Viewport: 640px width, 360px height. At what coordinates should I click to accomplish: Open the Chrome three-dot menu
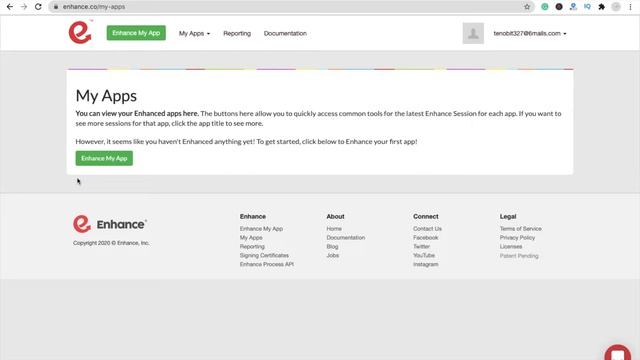(x=630, y=7)
